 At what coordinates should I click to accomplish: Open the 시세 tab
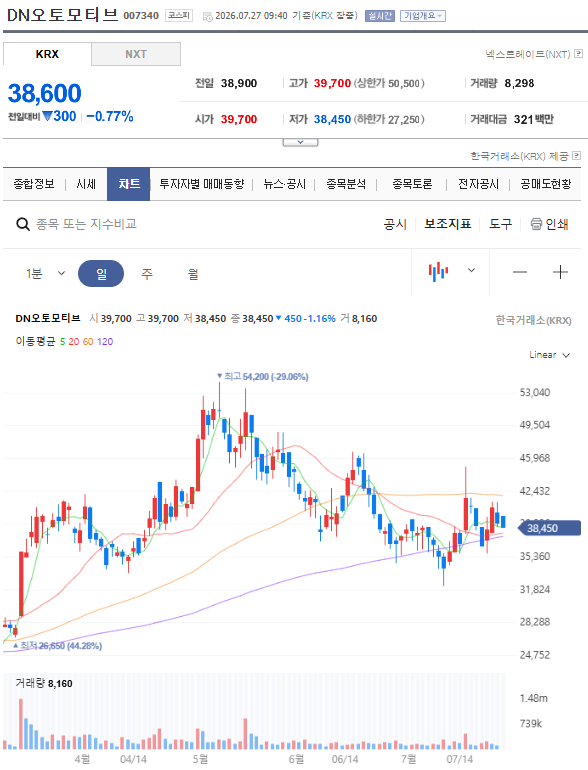(x=86, y=184)
